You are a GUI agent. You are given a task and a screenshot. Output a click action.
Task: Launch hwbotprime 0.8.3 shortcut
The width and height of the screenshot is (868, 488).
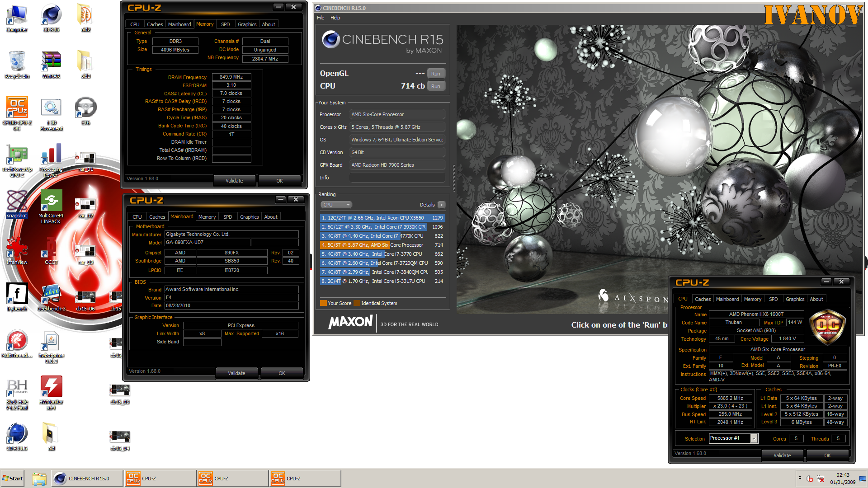click(x=51, y=347)
